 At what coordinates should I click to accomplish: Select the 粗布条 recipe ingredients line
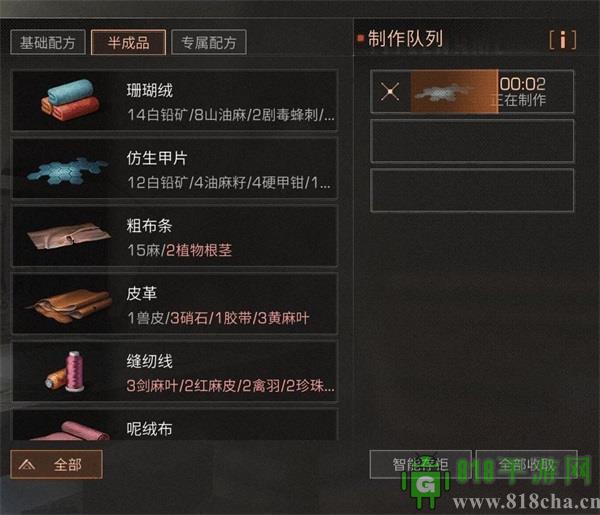(179, 250)
